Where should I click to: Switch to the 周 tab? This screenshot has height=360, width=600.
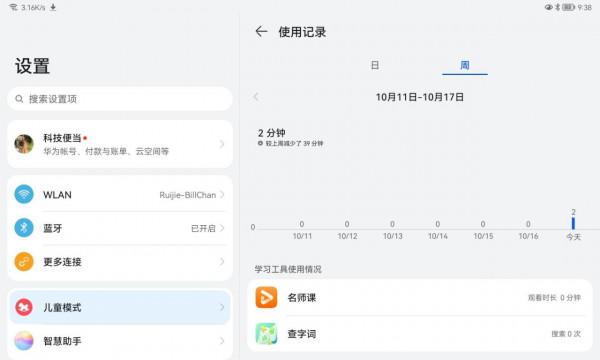tap(465, 65)
